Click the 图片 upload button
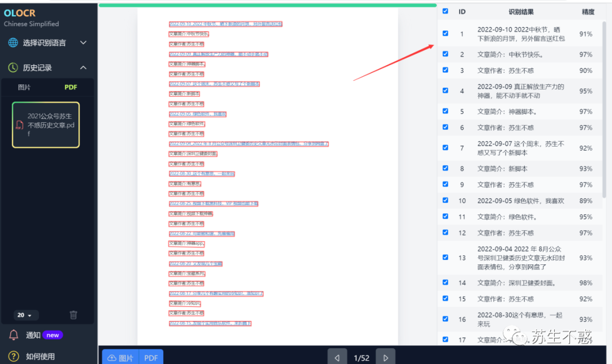The width and height of the screenshot is (612, 364). click(120, 357)
